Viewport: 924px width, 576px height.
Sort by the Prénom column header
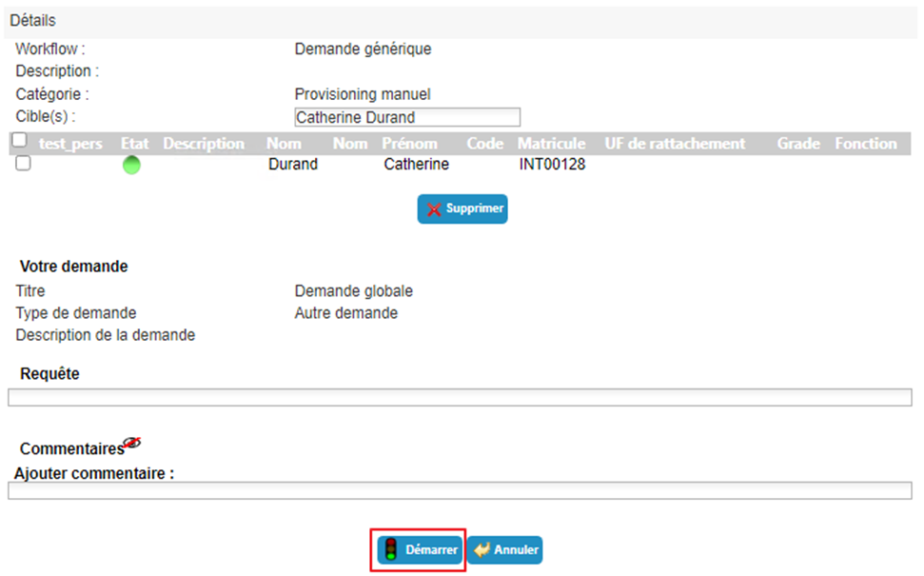coord(409,144)
